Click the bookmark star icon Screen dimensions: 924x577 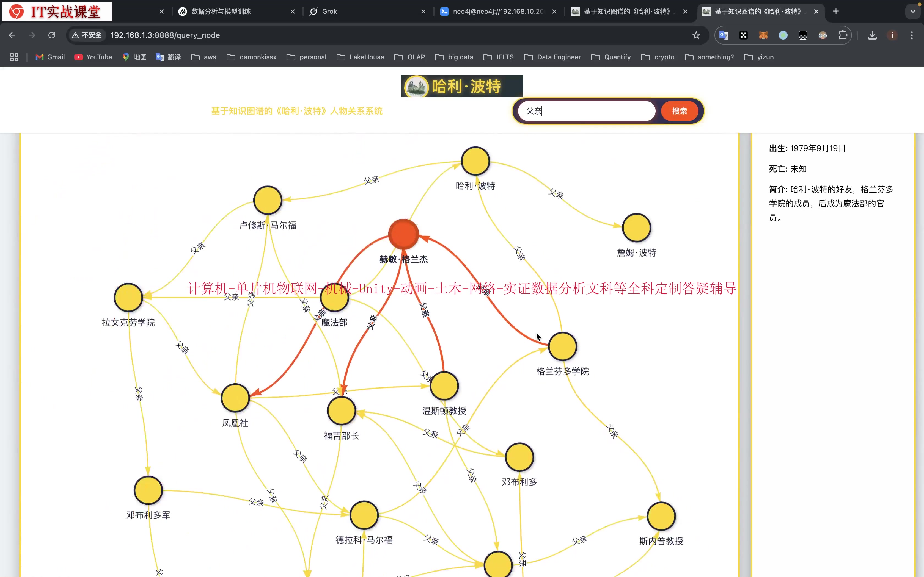(x=696, y=35)
